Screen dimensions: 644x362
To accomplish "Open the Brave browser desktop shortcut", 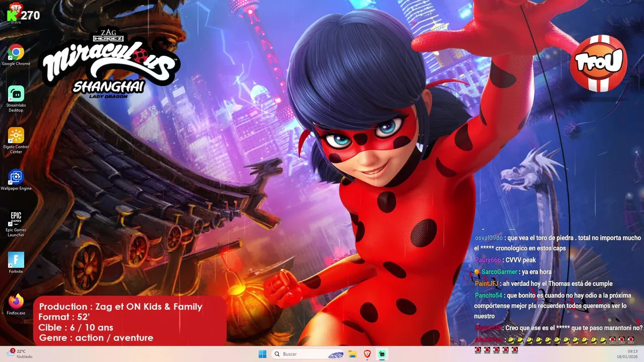I will click(x=16, y=13).
